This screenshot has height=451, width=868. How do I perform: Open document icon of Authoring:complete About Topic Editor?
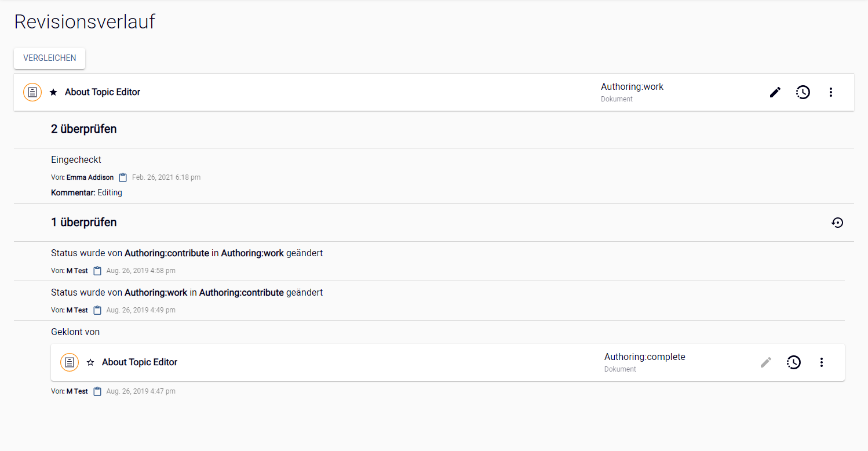[70, 362]
